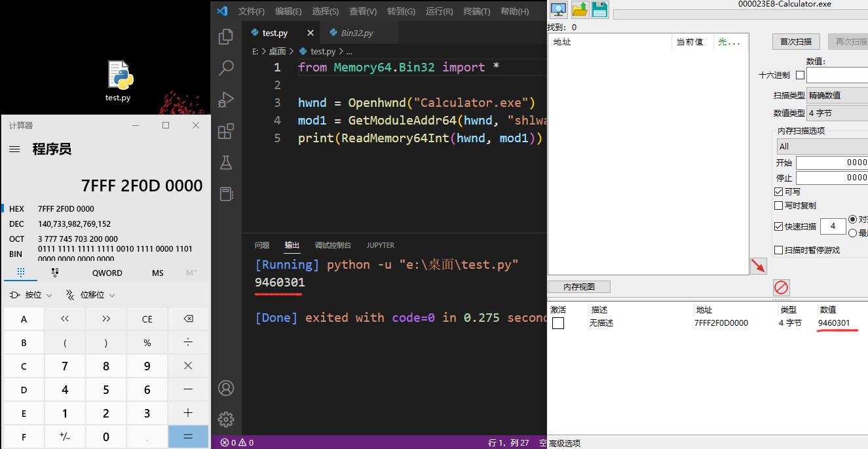This screenshot has height=449, width=868.
Task: Click calculator MS memory store button
Action: 158,273
